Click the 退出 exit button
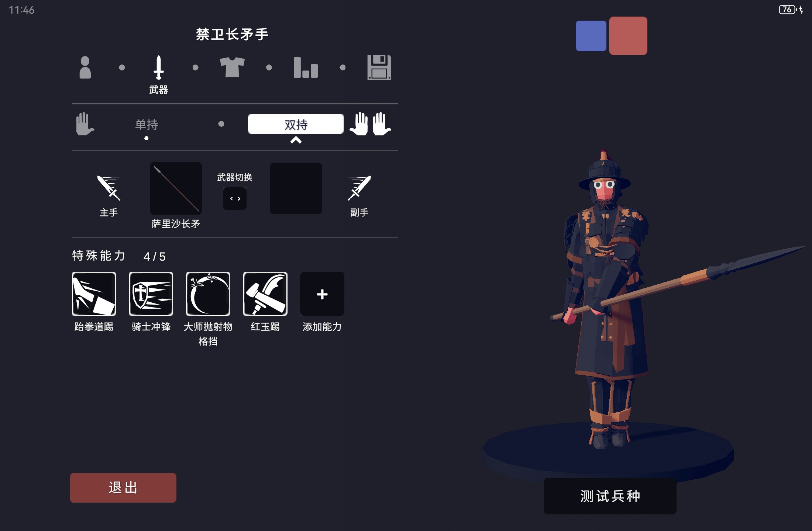 click(123, 487)
